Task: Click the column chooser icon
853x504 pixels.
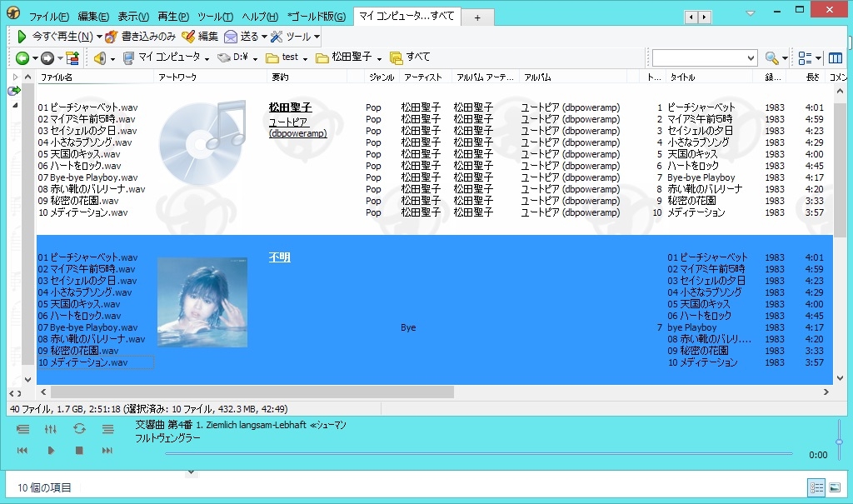Action: coord(836,57)
